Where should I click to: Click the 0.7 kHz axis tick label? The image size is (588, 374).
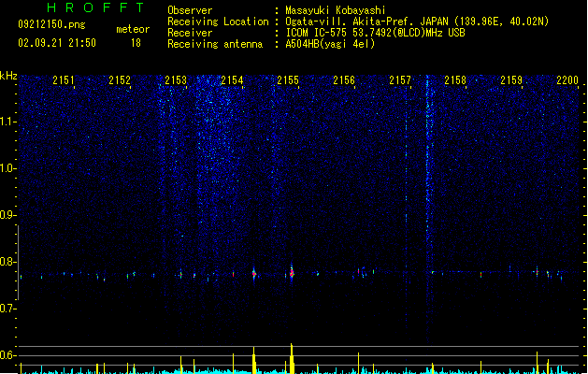tap(8, 309)
